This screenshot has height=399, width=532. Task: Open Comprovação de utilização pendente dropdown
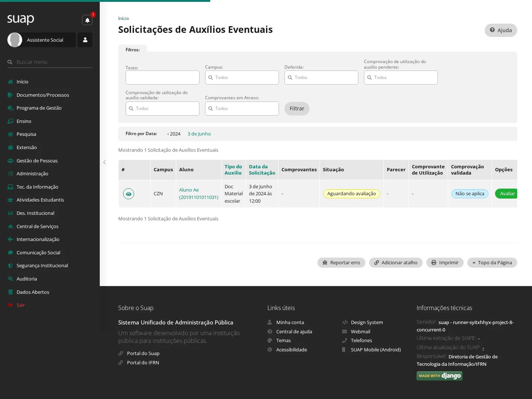tap(401, 78)
